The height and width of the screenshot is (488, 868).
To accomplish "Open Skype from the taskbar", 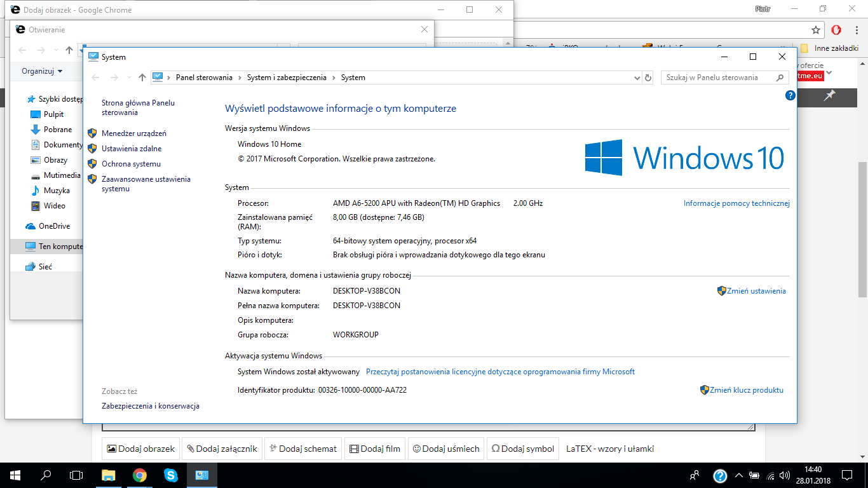I will (170, 475).
